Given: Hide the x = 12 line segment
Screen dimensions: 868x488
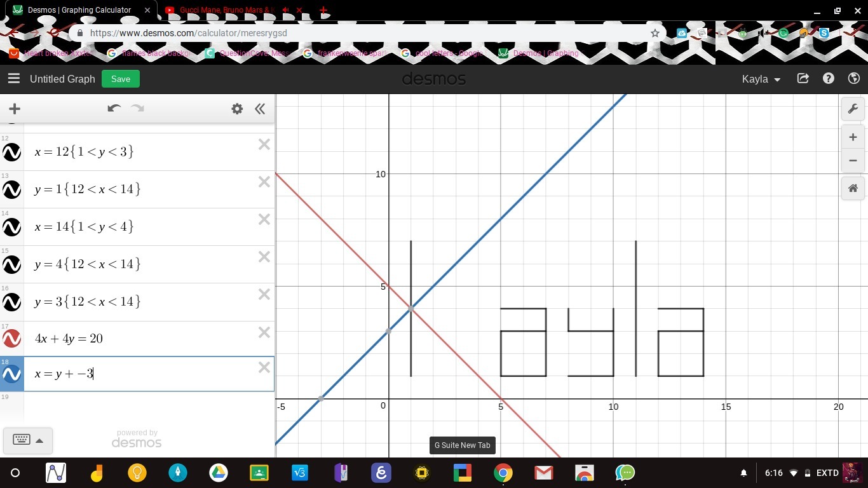Looking at the screenshot, I should (12, 152).
